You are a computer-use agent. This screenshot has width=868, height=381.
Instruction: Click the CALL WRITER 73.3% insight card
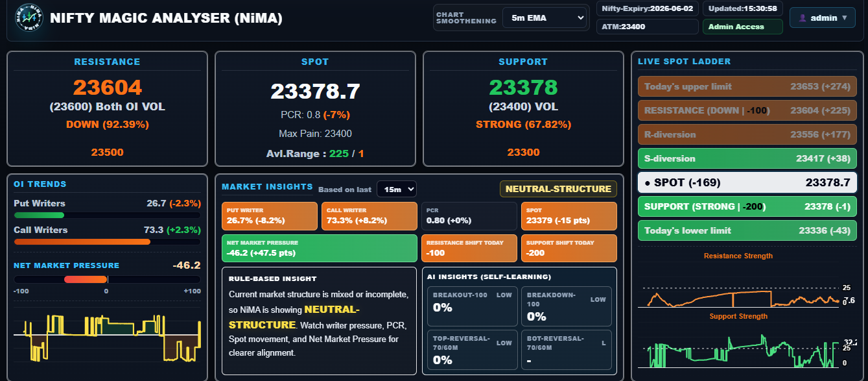369,216
